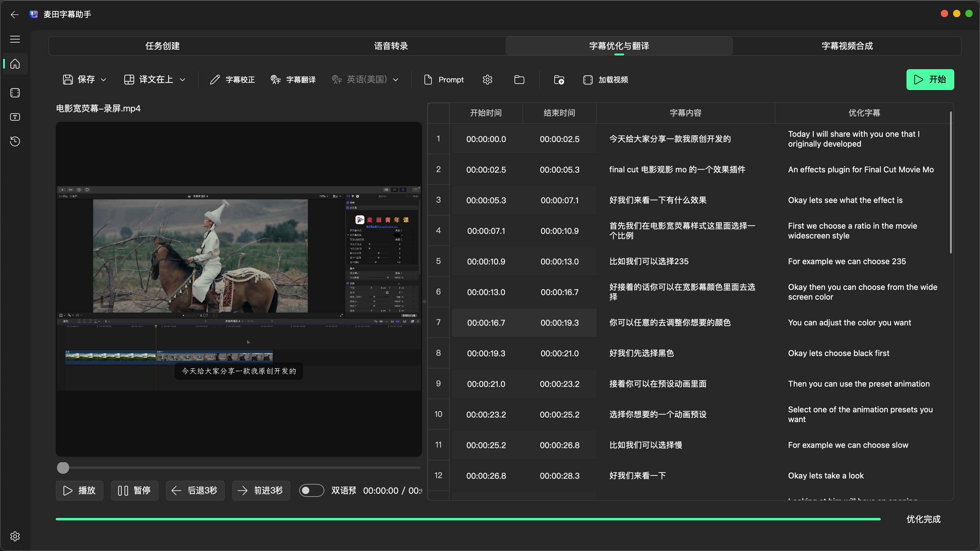980x551 pixels.
Task: Open the 英语(美国) language dropdown
Action: (365, 80)
